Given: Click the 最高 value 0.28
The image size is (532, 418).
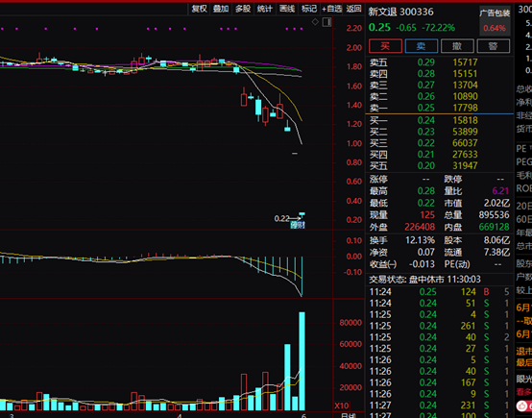Looking at the screenshot, I should (425, 191).
